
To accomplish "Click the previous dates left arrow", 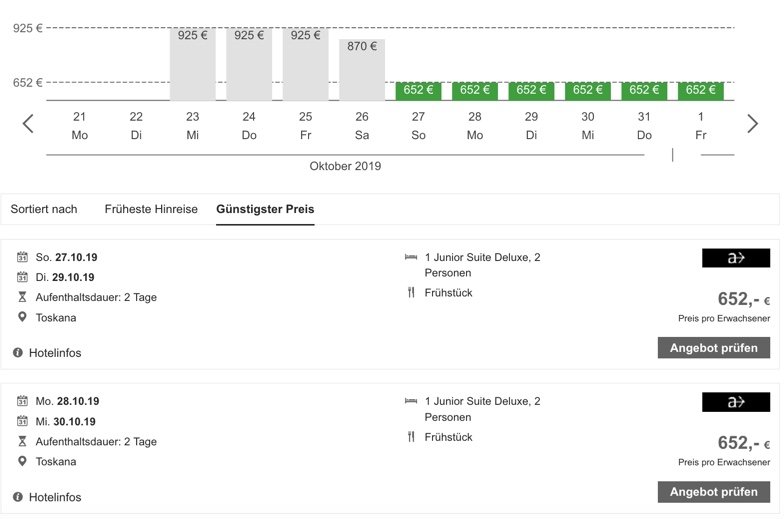I will pos(28,124).
